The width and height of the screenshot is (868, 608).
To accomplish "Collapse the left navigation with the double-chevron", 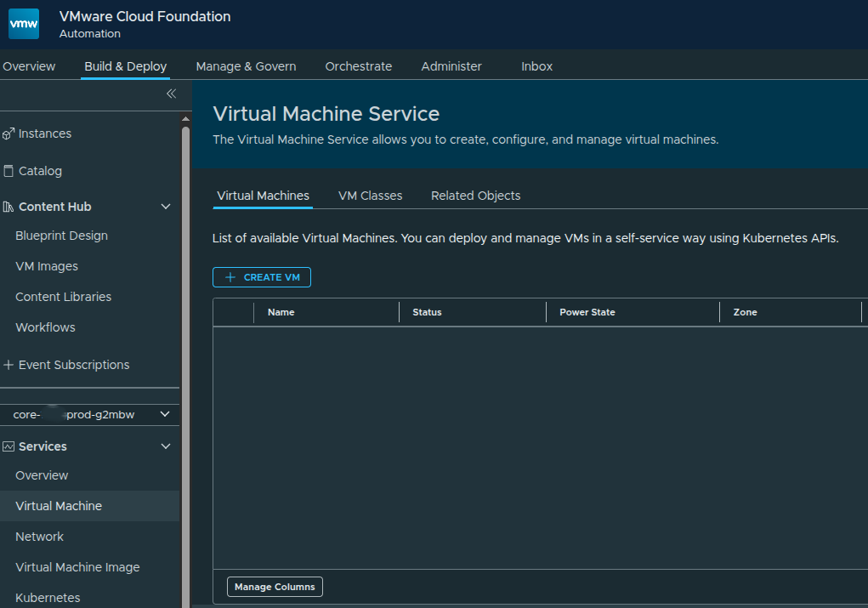I will click(x=171, y=94).
